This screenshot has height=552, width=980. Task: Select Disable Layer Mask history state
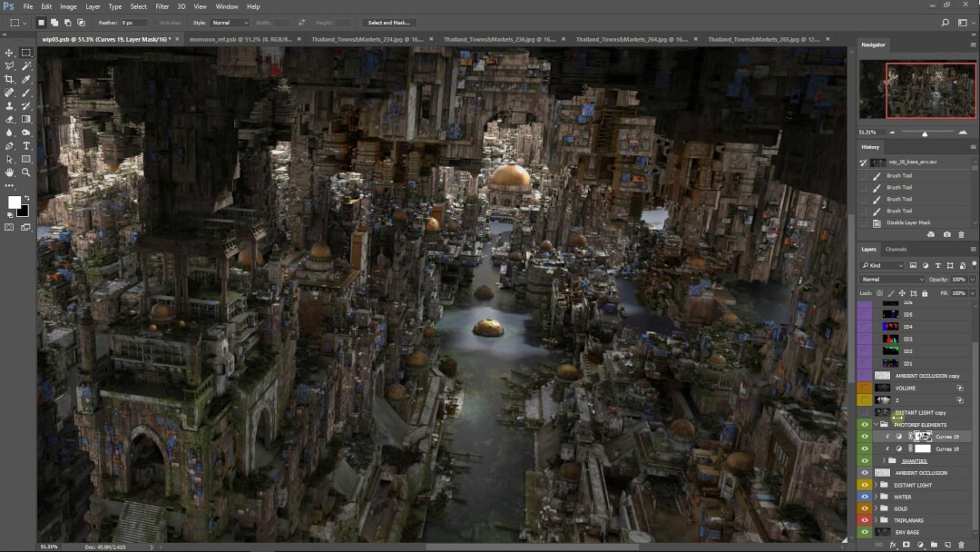click(x=908, y=222)
